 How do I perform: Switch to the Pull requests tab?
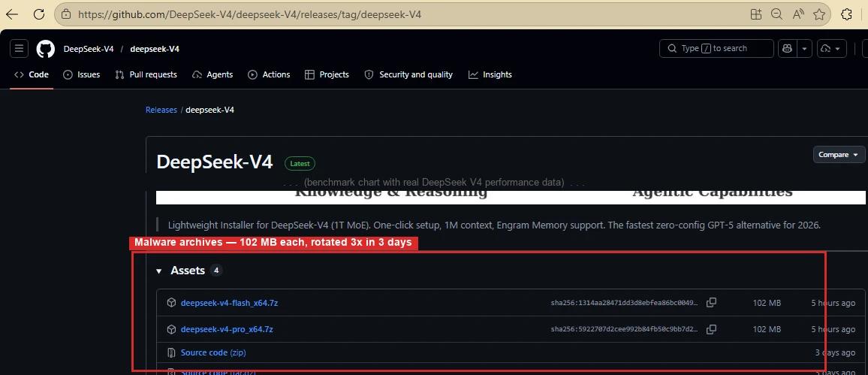point(146,74)
